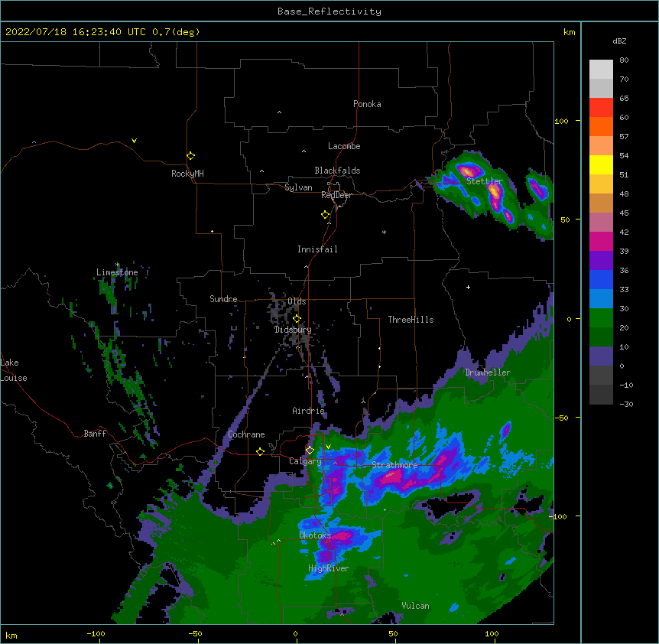Image resolution: width=659 pixels, height=644 pixels.
Task: Click the bright green 30 dBZ swatch
Action: tap(601, 318)
